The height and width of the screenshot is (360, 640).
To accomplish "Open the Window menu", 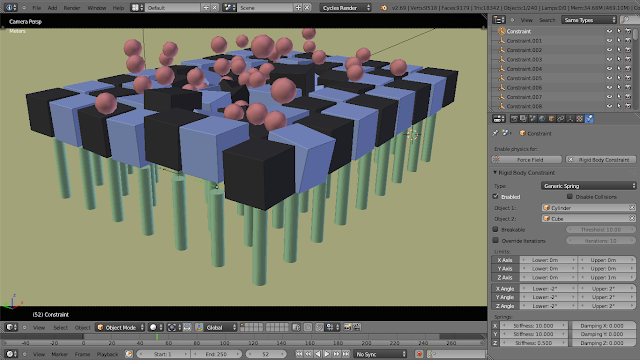I will [97, 8].
